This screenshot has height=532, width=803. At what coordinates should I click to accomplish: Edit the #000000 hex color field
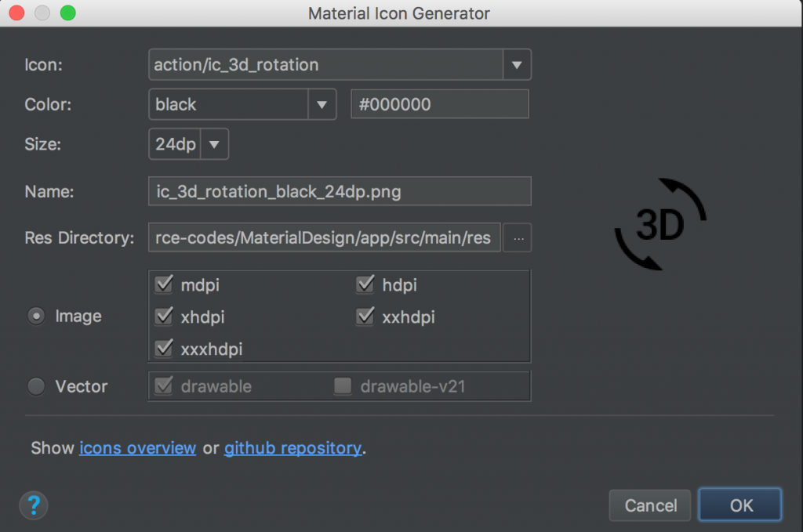(x=439, y=103)
